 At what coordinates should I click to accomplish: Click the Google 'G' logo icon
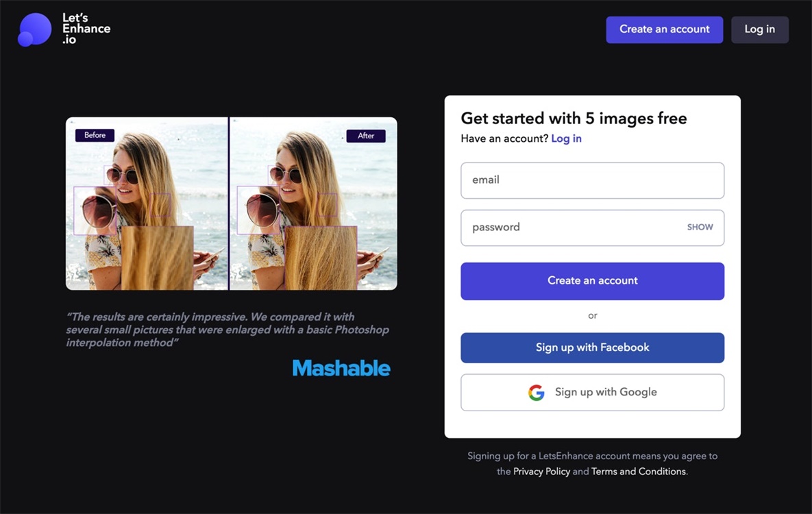point(536,393)
